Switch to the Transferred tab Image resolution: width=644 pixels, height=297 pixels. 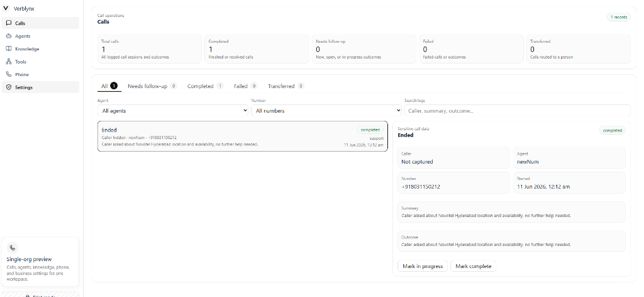286,86
